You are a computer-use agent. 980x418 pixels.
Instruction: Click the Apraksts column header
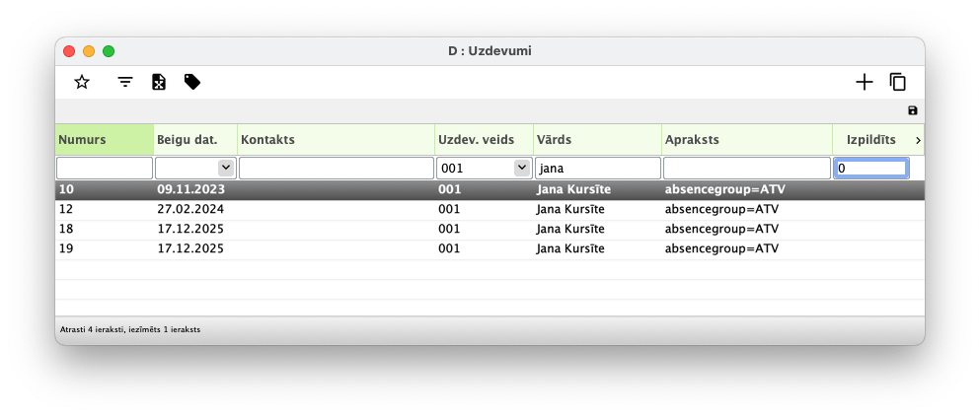745,140
